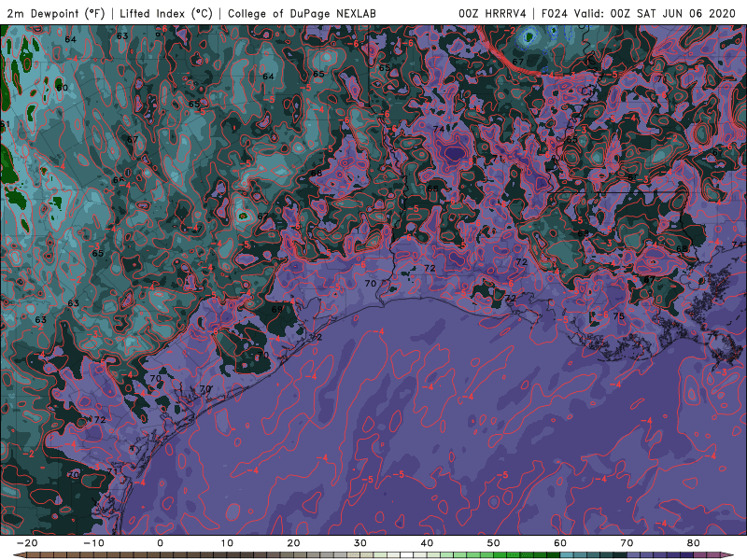Image resolution: width=747 pixels, height=560 pixels.
Task: Click the '50' colorbar scale label
Action: 494,543
